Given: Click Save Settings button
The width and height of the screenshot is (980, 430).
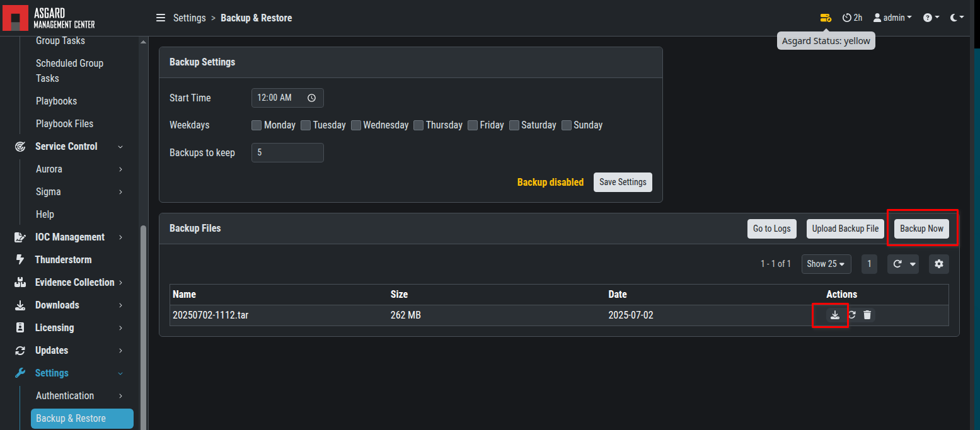Looking at the screenshot, I should coord(623,182).
